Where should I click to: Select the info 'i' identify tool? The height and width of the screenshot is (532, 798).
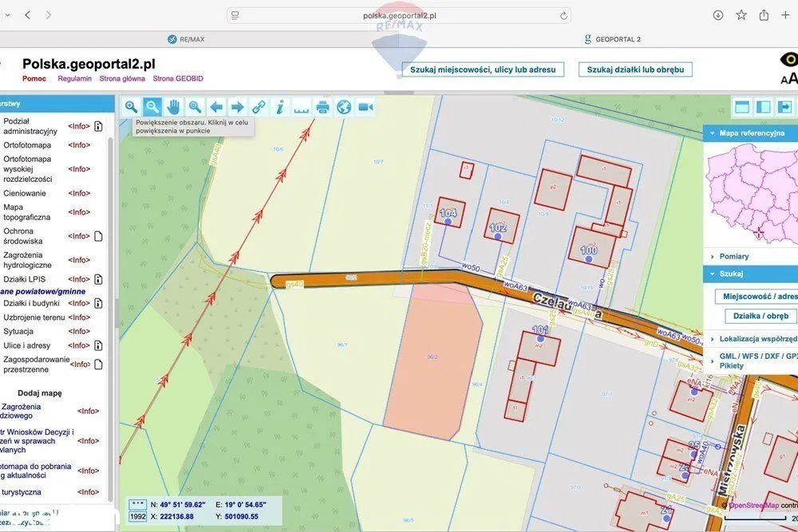tap(280, 107)
